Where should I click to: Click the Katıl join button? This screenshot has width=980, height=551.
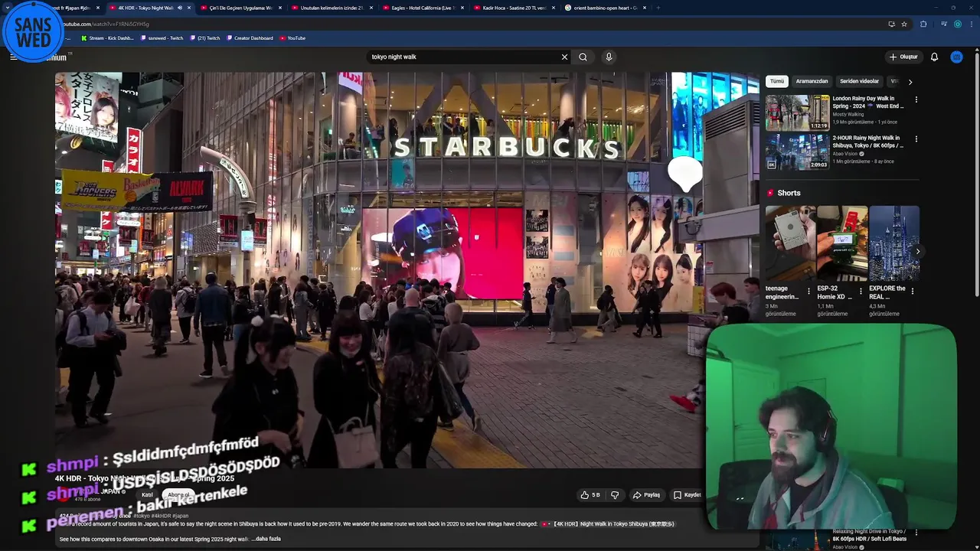147,494
